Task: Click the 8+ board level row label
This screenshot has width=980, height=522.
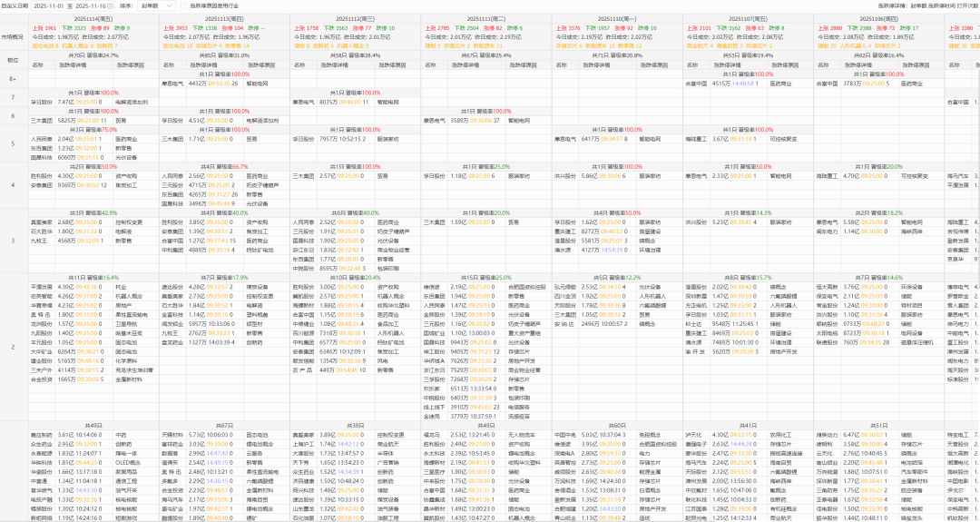Action: [13, 78]
